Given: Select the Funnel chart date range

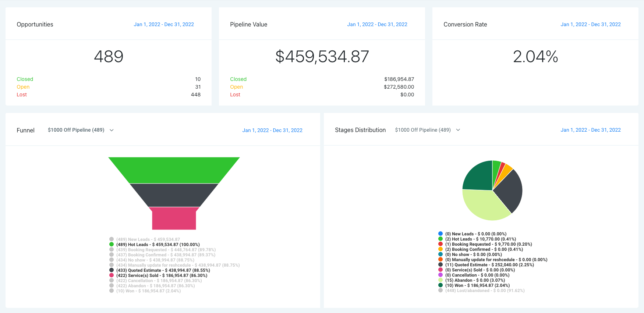Looking at the screenshot, I should (x=272, y=130).
